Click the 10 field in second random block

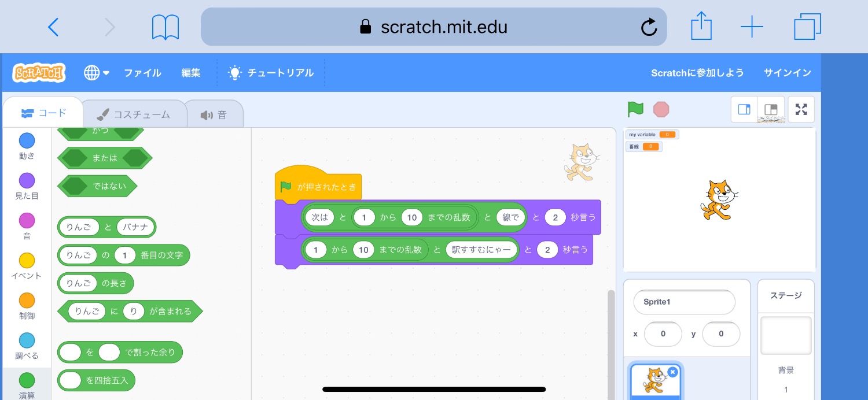click(363, 250)
